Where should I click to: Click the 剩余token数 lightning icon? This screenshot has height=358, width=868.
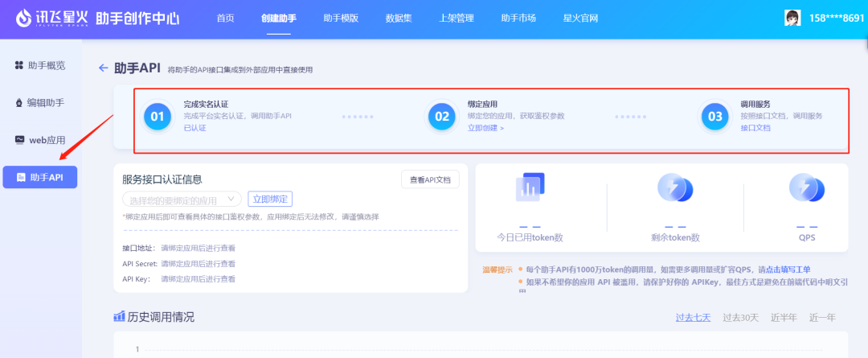click(x=675, y=188)
